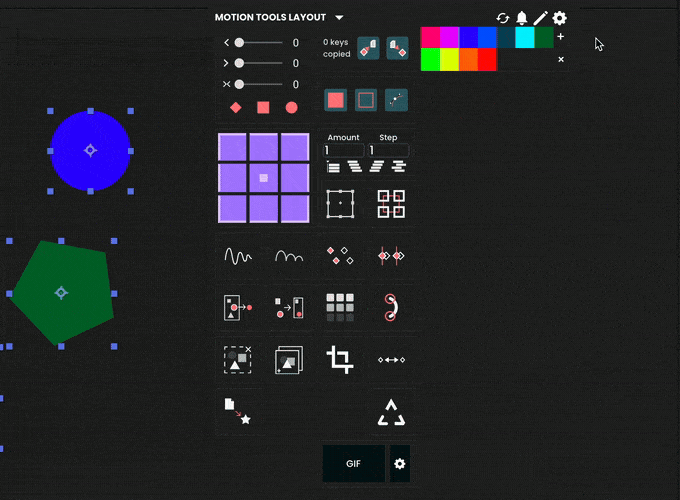680x500 pixels.
Task: Click the extract shapes from layer icon
Action: click(238, 307)
